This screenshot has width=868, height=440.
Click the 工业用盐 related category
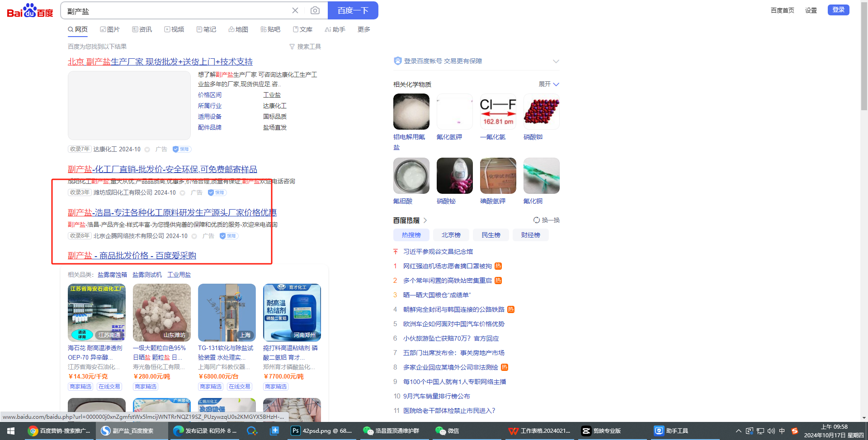(179, 275)
